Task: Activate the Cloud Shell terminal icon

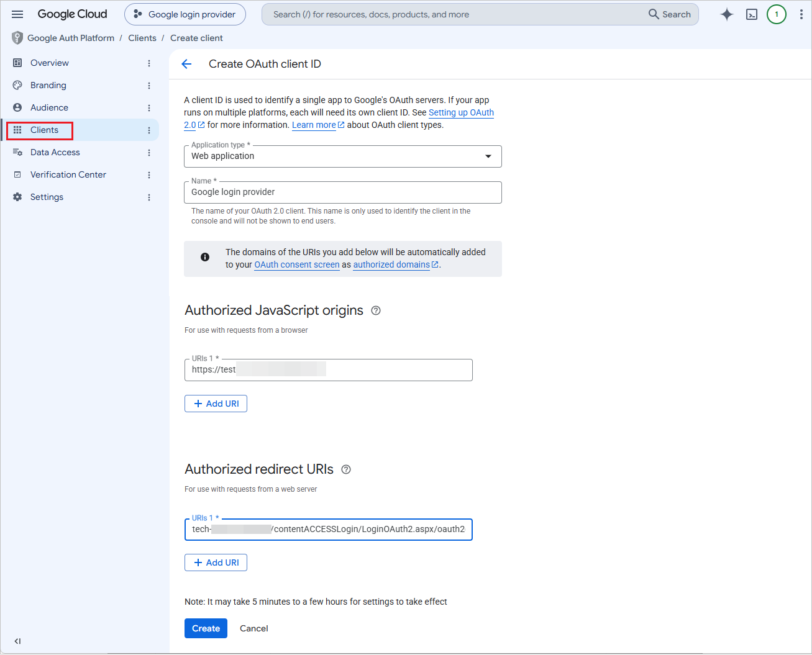Action: pyautogui.click(x=752, y=14)
